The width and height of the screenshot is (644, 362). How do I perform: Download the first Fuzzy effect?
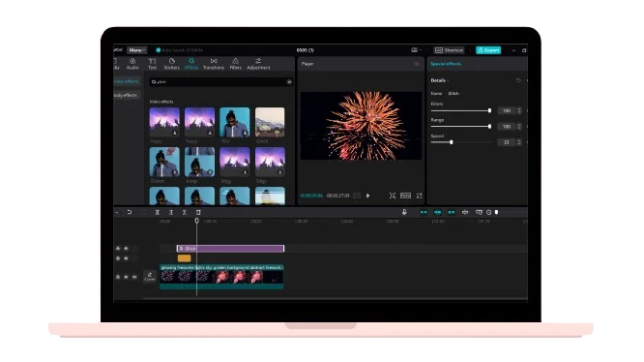click(x=175, y=133)
